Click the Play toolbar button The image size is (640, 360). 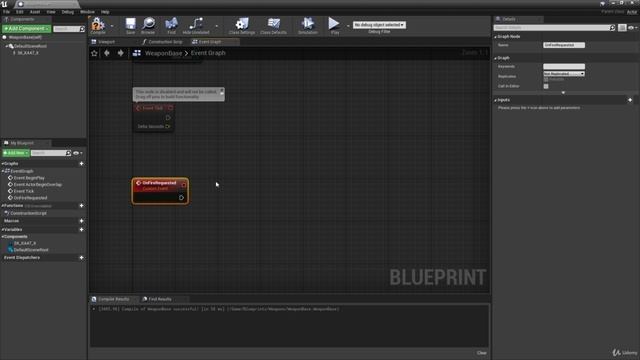pos(334,24)
